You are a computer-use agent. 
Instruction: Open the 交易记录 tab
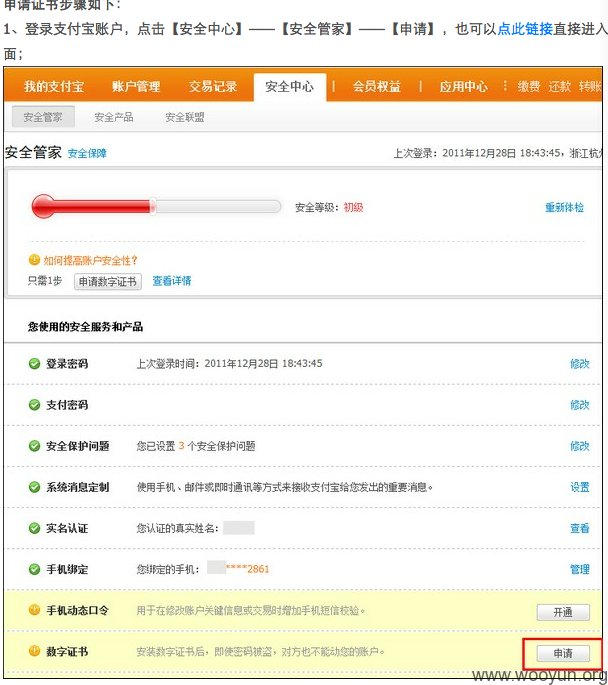213,86
